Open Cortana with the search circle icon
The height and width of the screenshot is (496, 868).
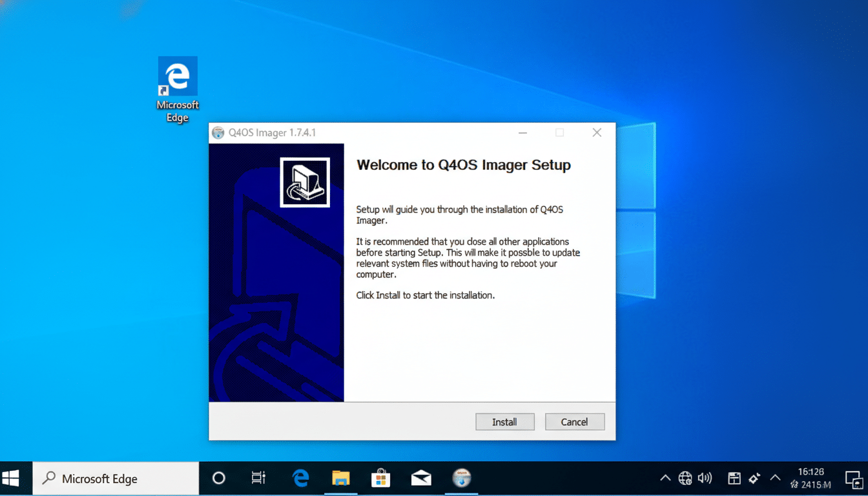pyautogui.click(x=218, y=478)
